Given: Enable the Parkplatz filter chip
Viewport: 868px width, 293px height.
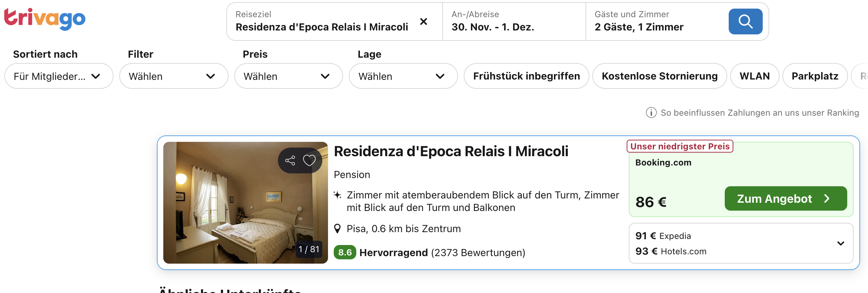Looking at the screenshot, I should [x=815, y=76].
